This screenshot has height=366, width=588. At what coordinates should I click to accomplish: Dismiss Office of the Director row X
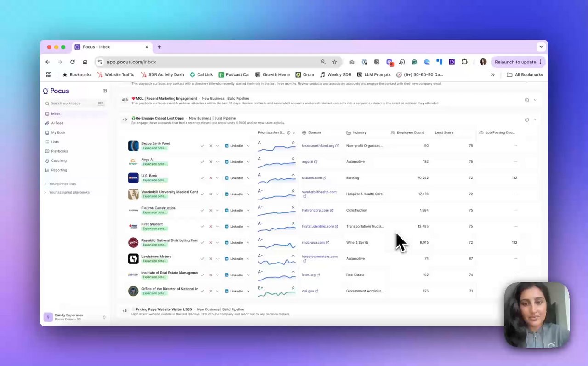point(211,291)
